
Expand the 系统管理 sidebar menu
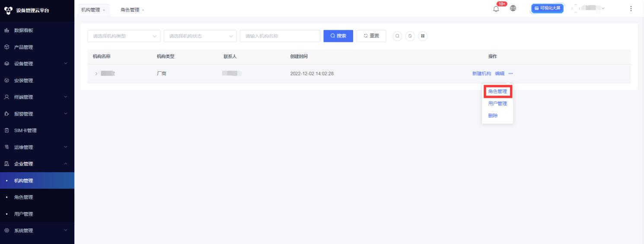click(x=66, y=231)
